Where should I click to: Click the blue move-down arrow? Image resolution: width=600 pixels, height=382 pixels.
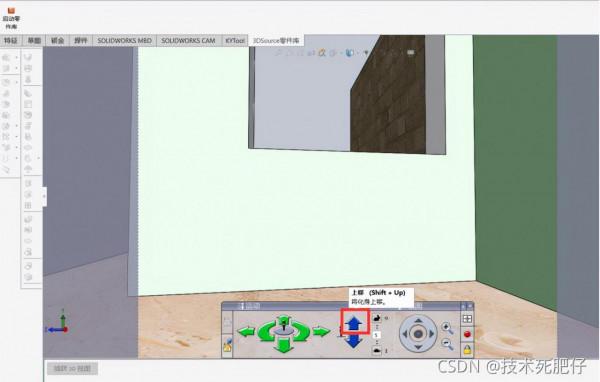[354, 341]
